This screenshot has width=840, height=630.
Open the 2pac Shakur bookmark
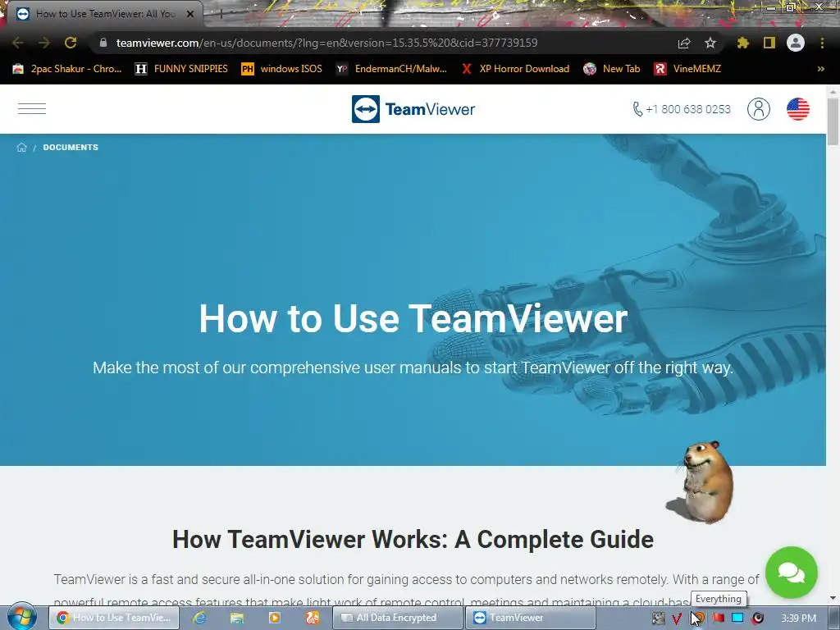tap(67, 69)
